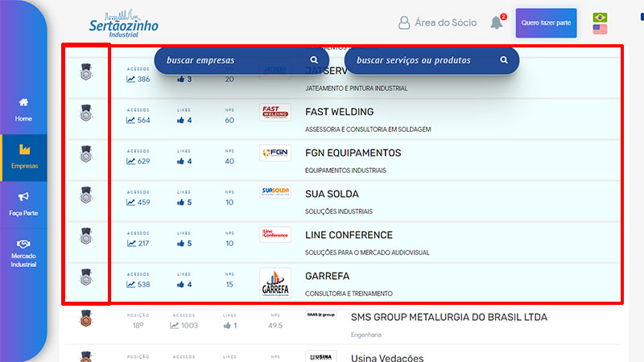
Task: Click 'Engenharia' category text under SMS GROUP
Action: point(366,335)
